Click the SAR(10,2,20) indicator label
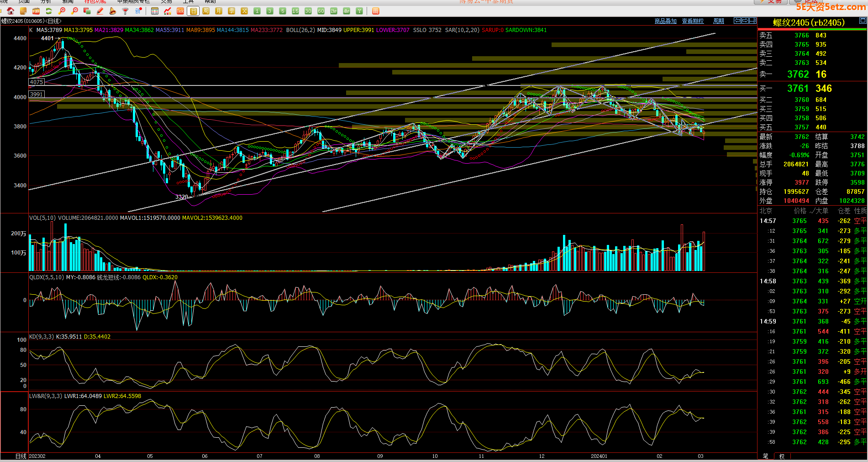 462,30
